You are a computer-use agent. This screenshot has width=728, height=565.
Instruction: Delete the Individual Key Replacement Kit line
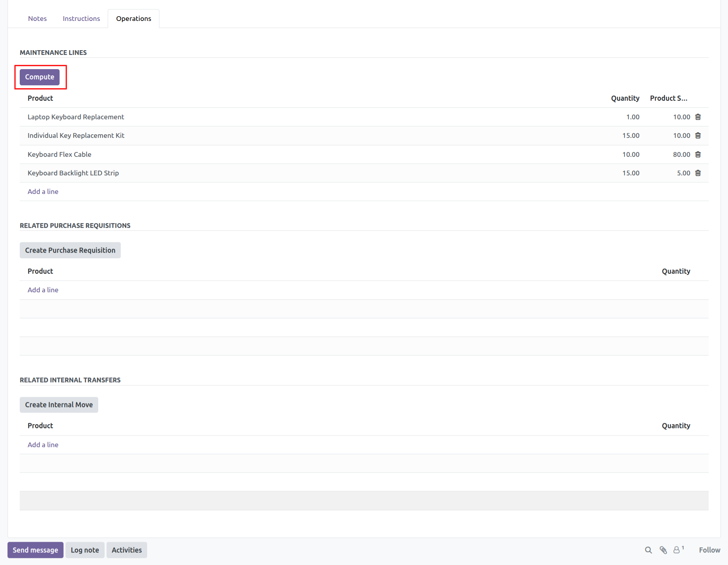[698, 135]
